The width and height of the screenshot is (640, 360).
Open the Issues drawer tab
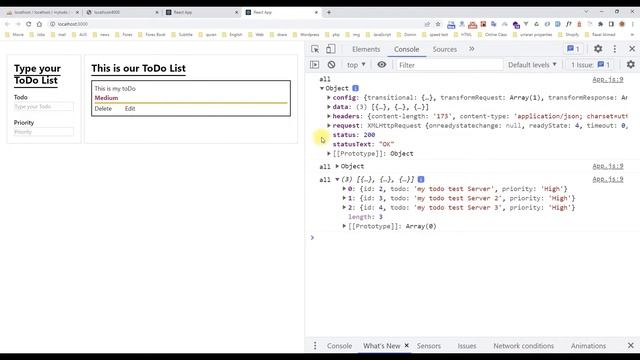467,346
